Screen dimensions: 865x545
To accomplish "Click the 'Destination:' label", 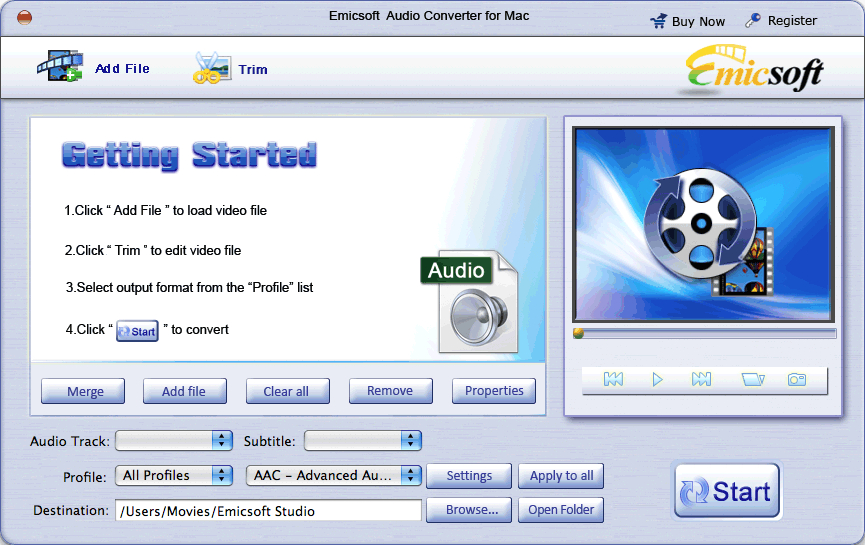I will [71, 511].
